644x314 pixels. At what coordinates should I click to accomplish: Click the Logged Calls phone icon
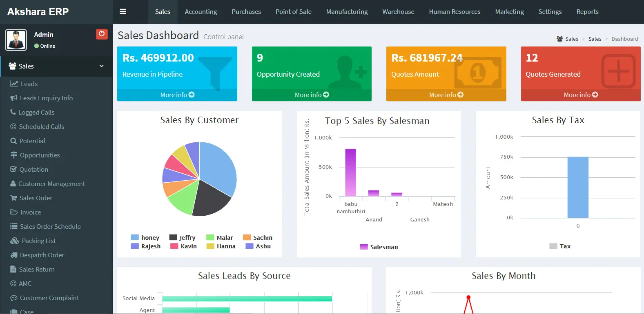(13, 112)
